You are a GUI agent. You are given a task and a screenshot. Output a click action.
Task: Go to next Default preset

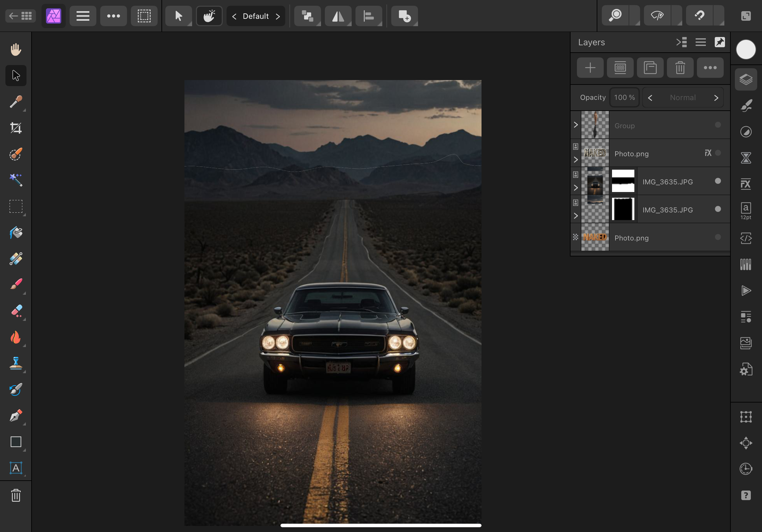tap(278, 16)
